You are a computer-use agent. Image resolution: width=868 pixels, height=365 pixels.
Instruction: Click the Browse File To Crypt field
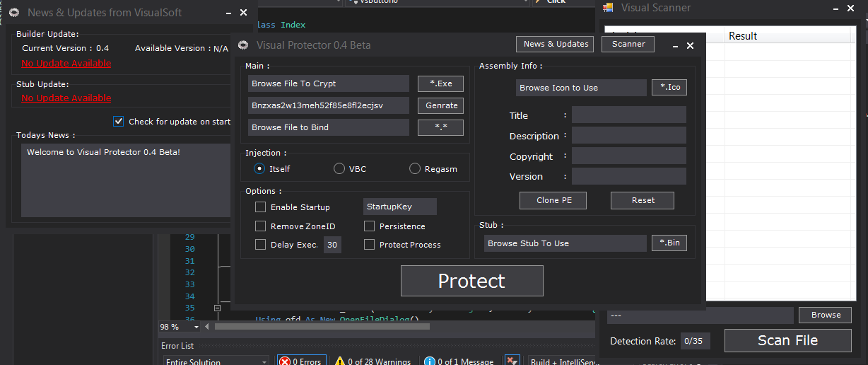(329, 83)
